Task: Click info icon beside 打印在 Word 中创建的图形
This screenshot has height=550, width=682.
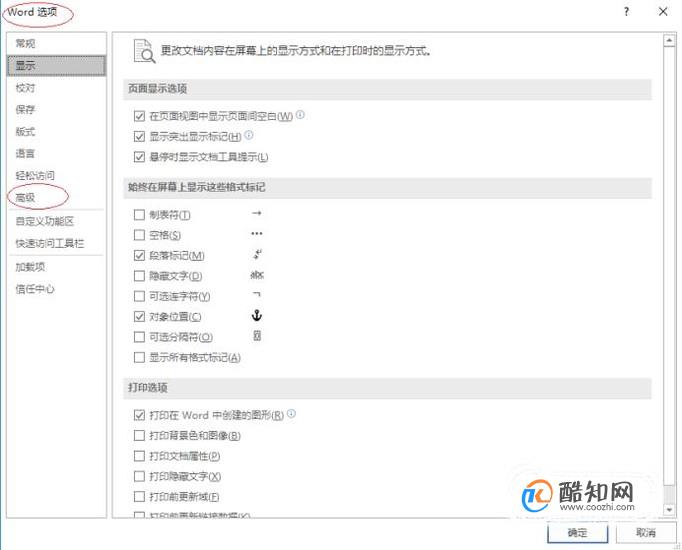Action: [x=291, y=413]
